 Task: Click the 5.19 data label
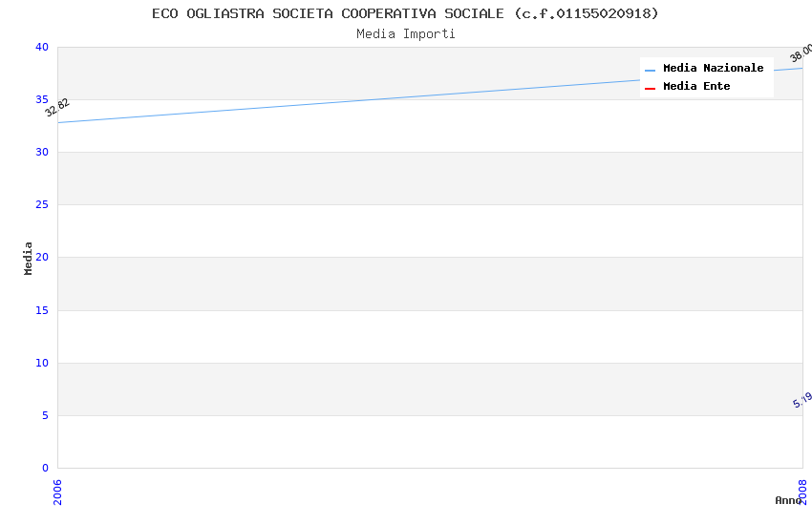[x=802, y=400]
